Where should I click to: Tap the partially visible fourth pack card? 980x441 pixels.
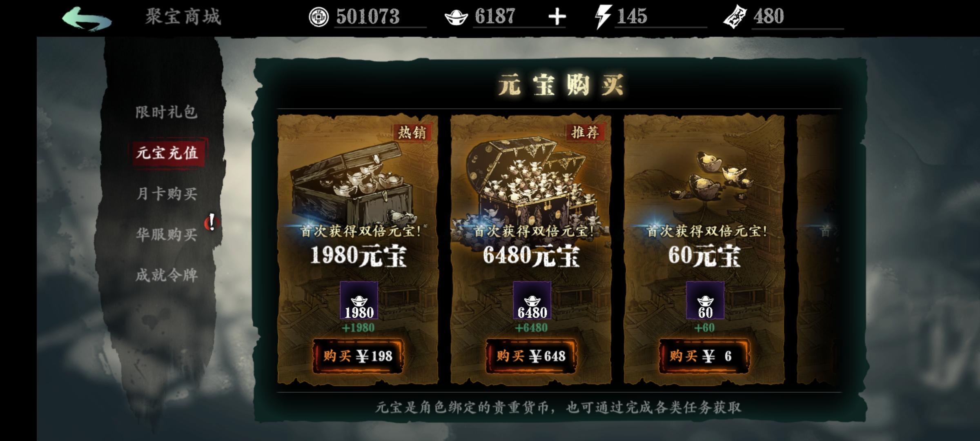819,249
